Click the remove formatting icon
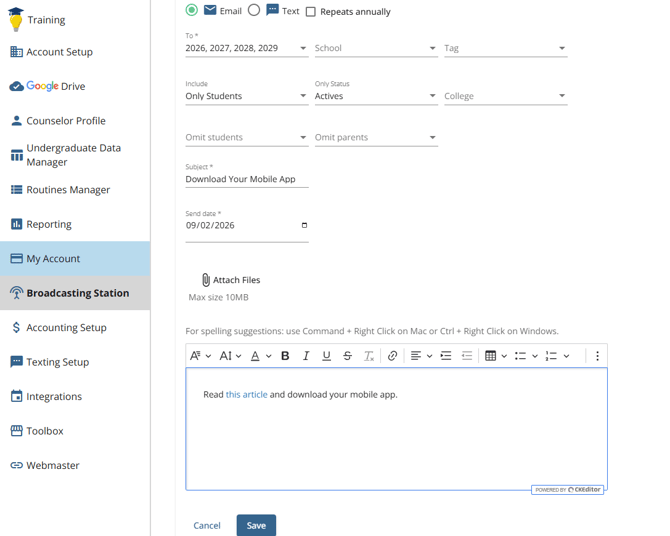 pyautogui.click(x=368, y=356)
